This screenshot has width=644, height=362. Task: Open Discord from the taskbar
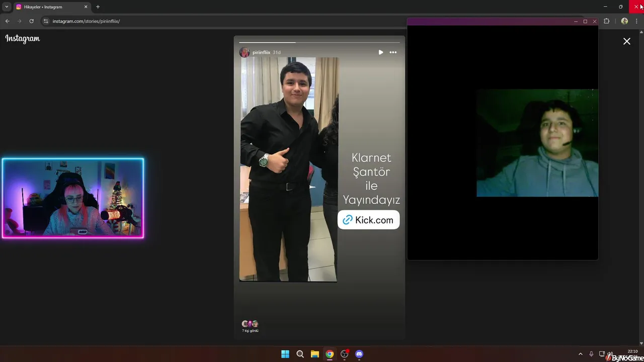(359, 354)
